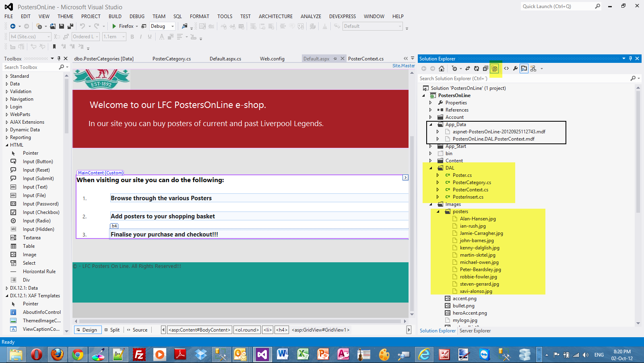Collapse All in Solution Explorer
This screenshot has width=644, height=363.
pos(485,68)
